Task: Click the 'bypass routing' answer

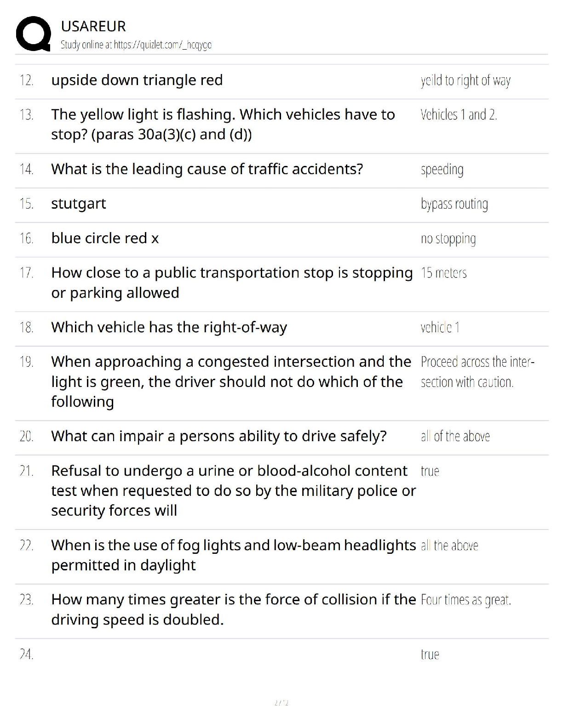Action: click(454, 204)
